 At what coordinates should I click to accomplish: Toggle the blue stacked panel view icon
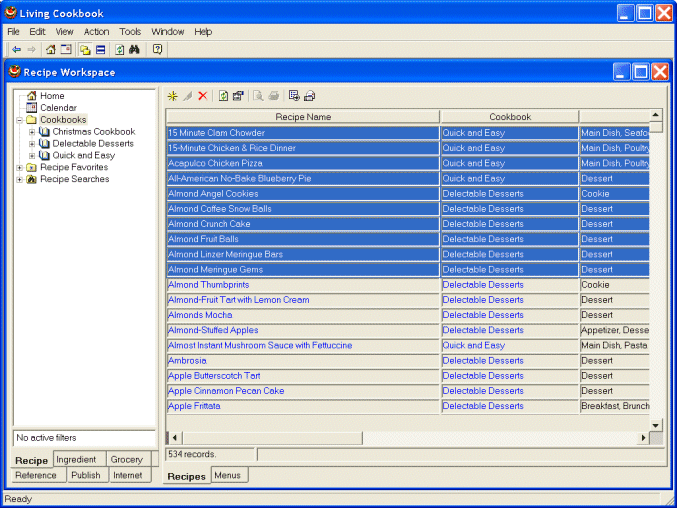click(x=101, y=50)
